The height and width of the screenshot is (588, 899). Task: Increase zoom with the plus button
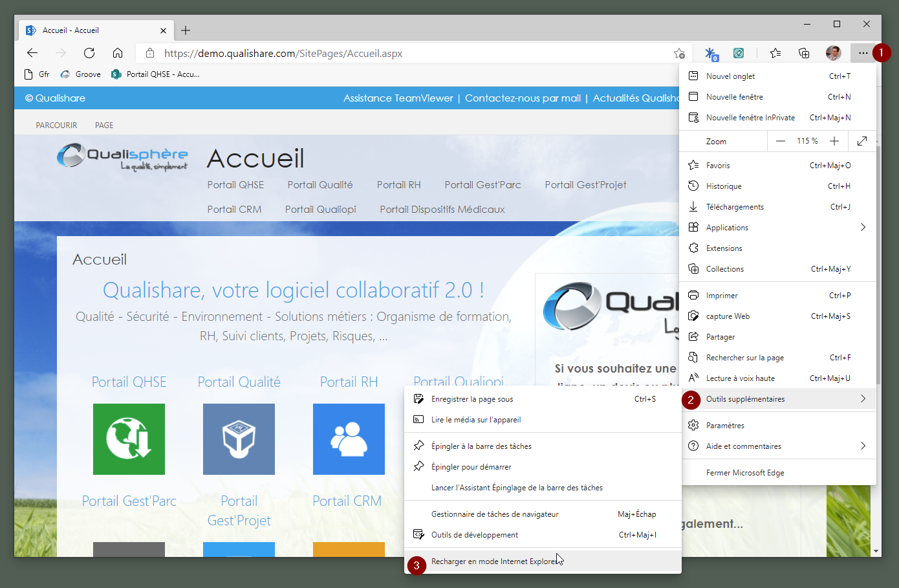[834, 141]
